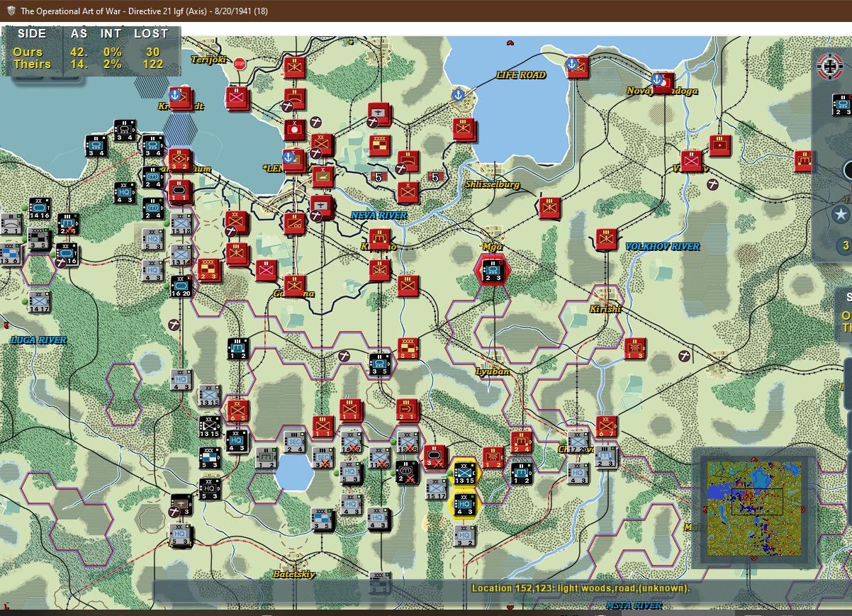This screenshot has width=852, height=616.
Task: Select the grey German SEC security counter 2-4
Action: (x=294, y=442)
